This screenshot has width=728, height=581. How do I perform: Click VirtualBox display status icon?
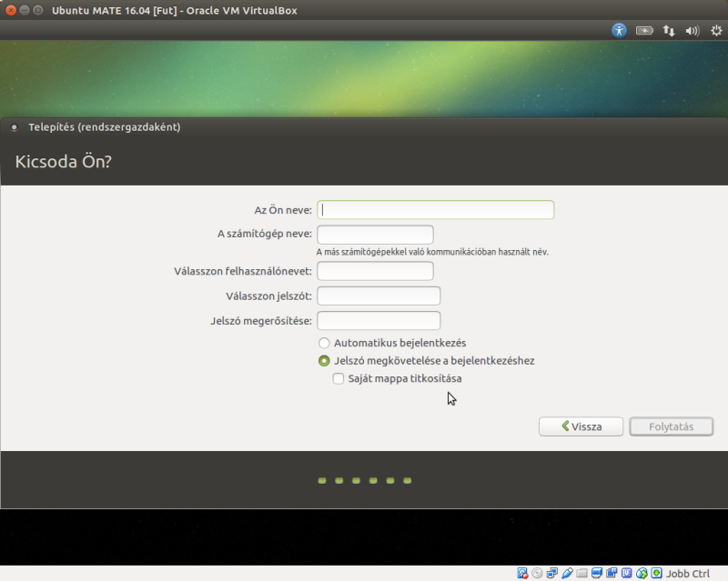tap(597, 573)
